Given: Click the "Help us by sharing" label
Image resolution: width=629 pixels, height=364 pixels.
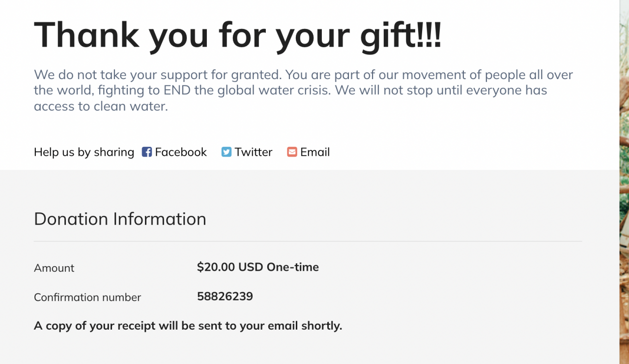Looking at the screenshot, I should pyautogui.click(x=84, y=152).
